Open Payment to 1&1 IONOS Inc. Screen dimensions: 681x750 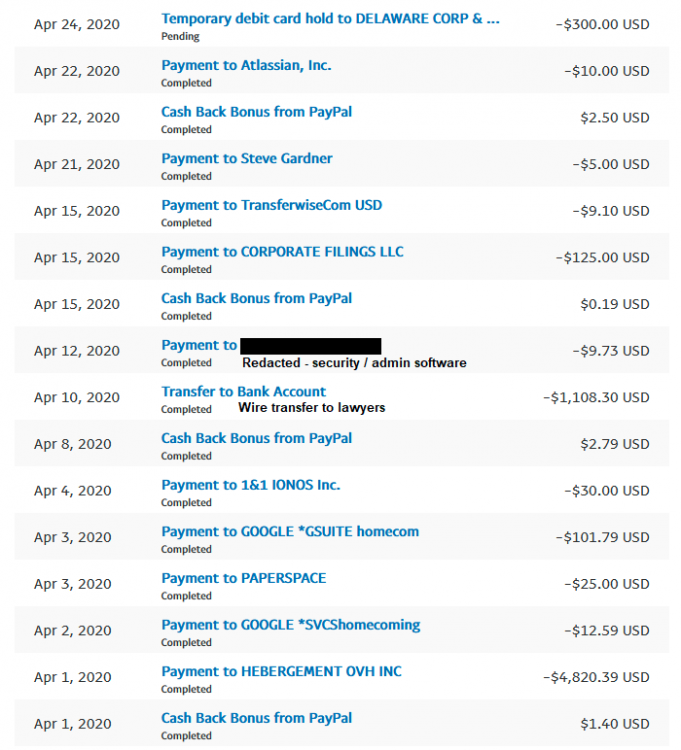[x=250, y=484]
